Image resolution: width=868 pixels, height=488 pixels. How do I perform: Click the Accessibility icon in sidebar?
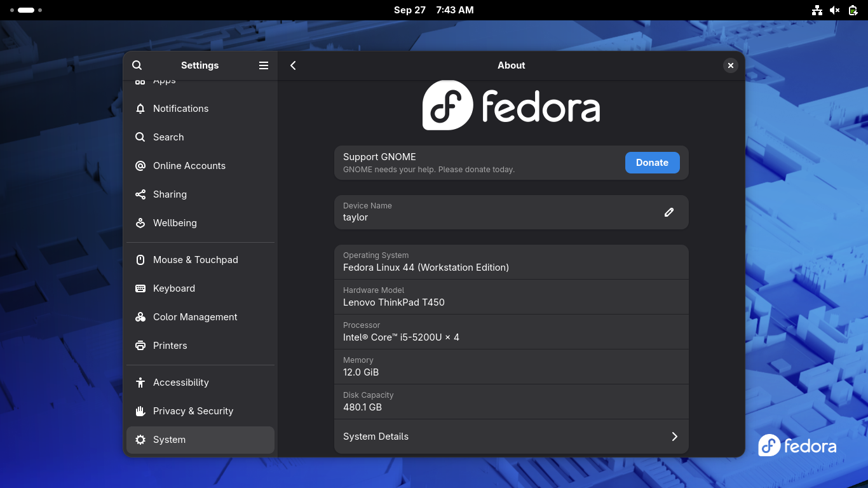(x=140, y=383)
